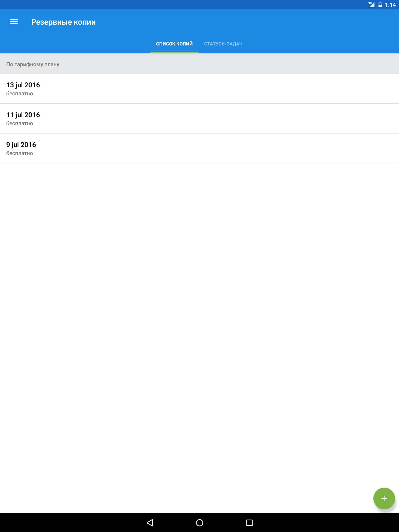Tap «бесплатно» under the 11 jul backup
The image size is (399, 532).
pos(20,124)
